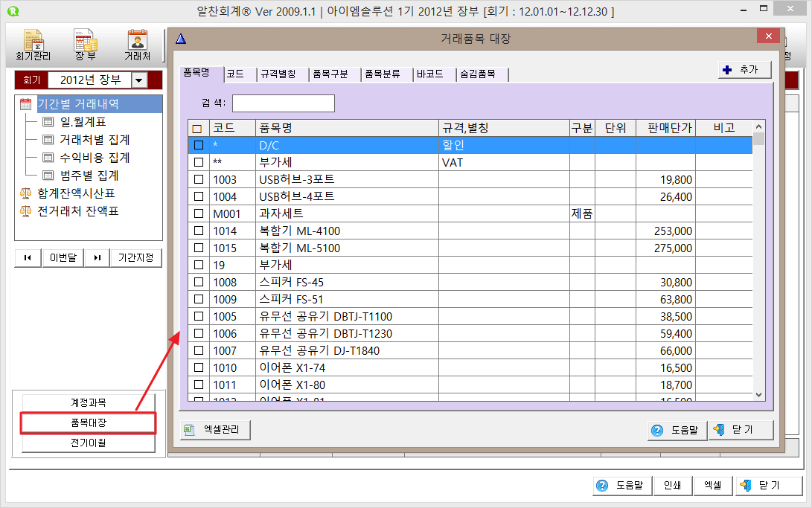Click the exit door icon on dialog 닫기
This screenshot has width=812, height=508.
click(x=719, y=429)
